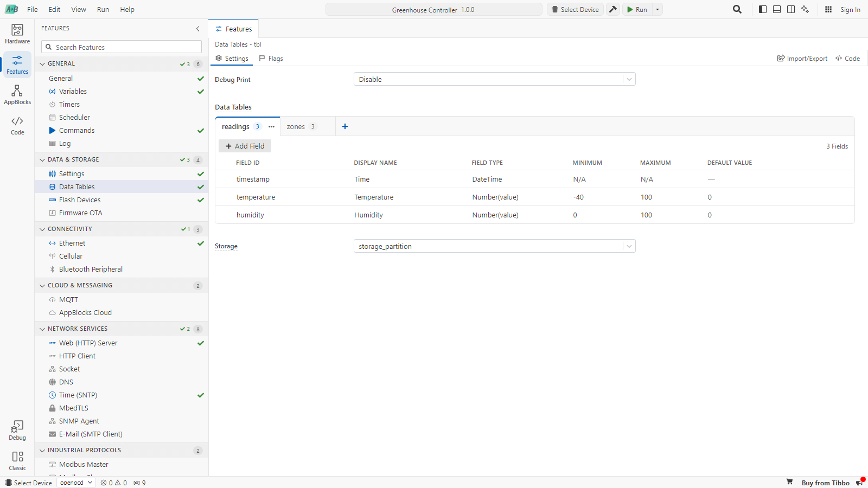The width and height of the screenshot is (868, 488).
Task: Open the apps grid icon
Action: click(828, 9)
